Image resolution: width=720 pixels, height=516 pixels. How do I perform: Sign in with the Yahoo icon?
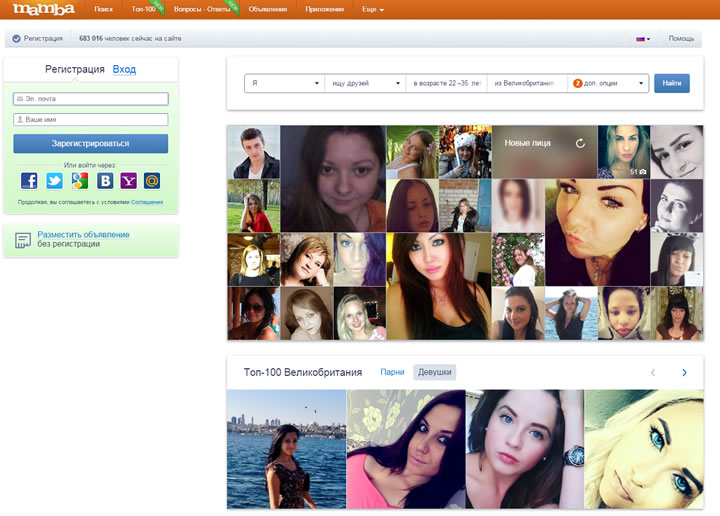[x=129, y=181]
